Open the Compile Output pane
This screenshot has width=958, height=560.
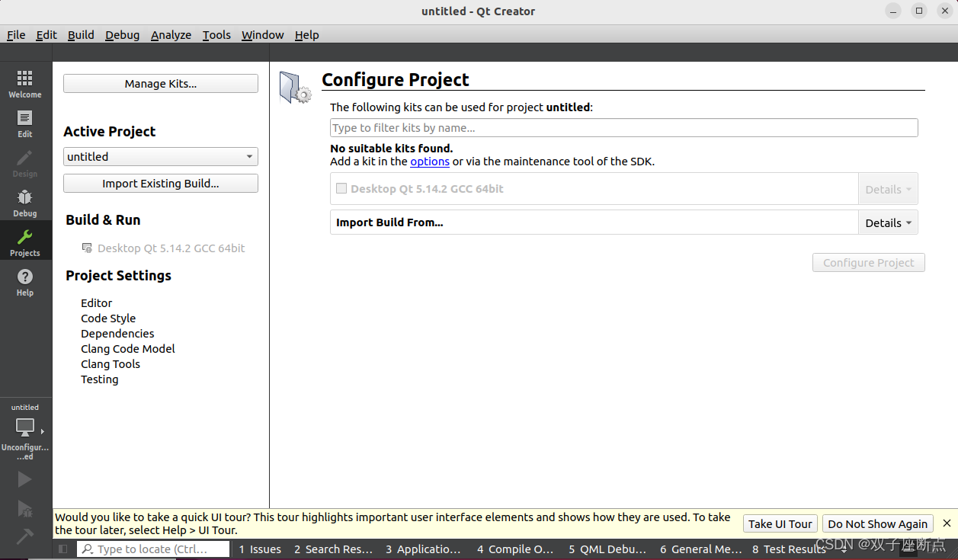[x=515, y=549]
